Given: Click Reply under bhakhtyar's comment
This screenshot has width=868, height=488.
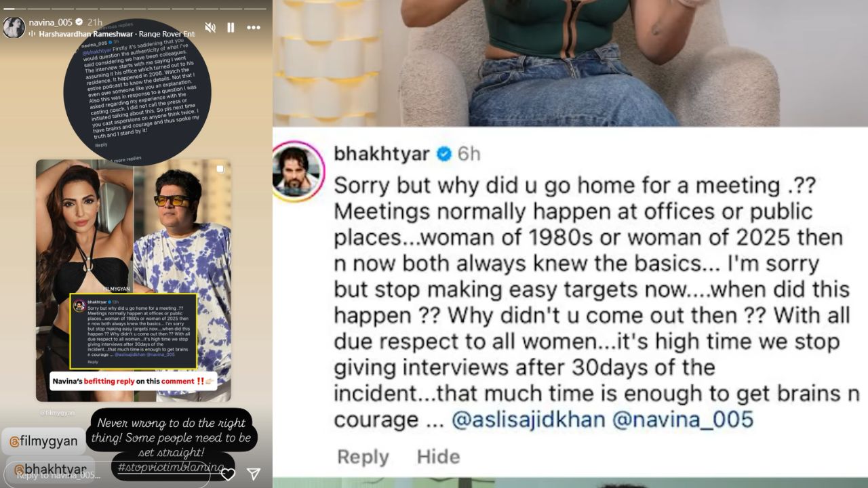Looking at the screenshot, I should coord(363,457).
